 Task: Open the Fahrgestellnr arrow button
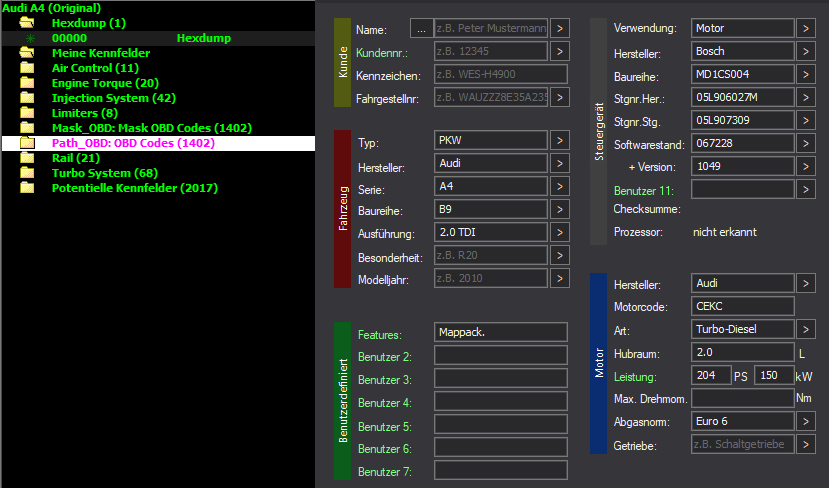point(560,97)
